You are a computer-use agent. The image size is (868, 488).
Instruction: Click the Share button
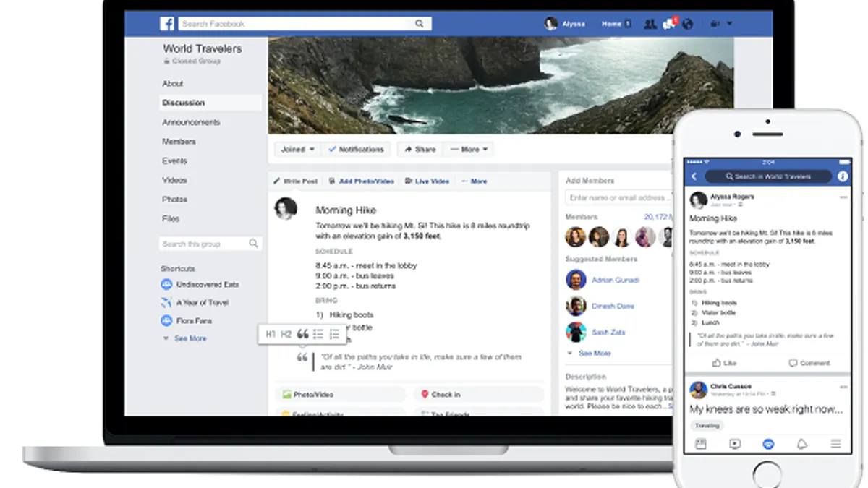[x=420, y=150]
